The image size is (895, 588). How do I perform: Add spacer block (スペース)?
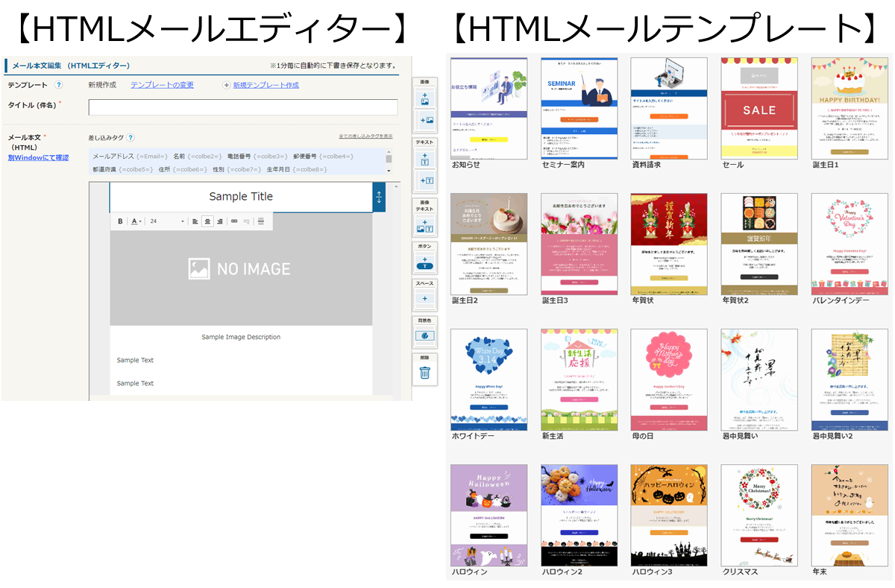[x=424, y=299]
